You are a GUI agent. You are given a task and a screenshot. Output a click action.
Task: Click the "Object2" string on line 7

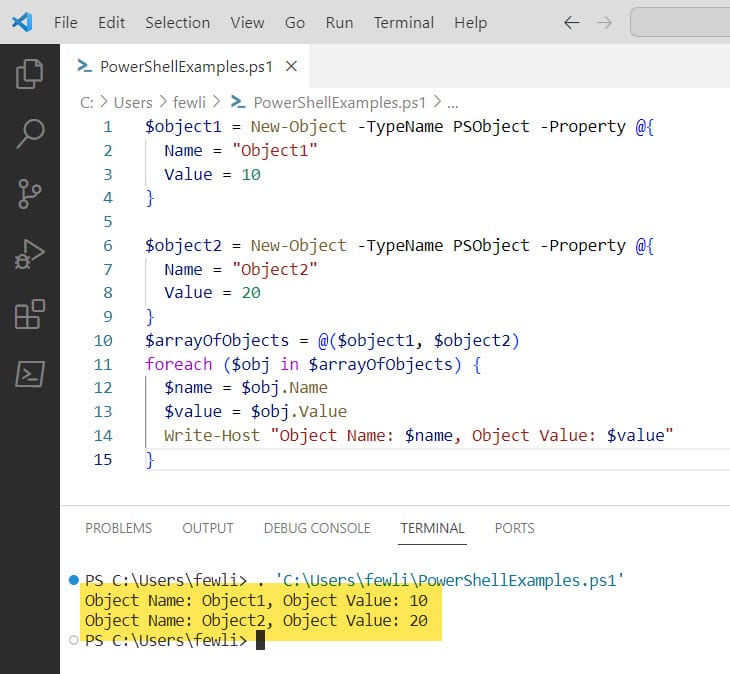(x=275, y=269)
